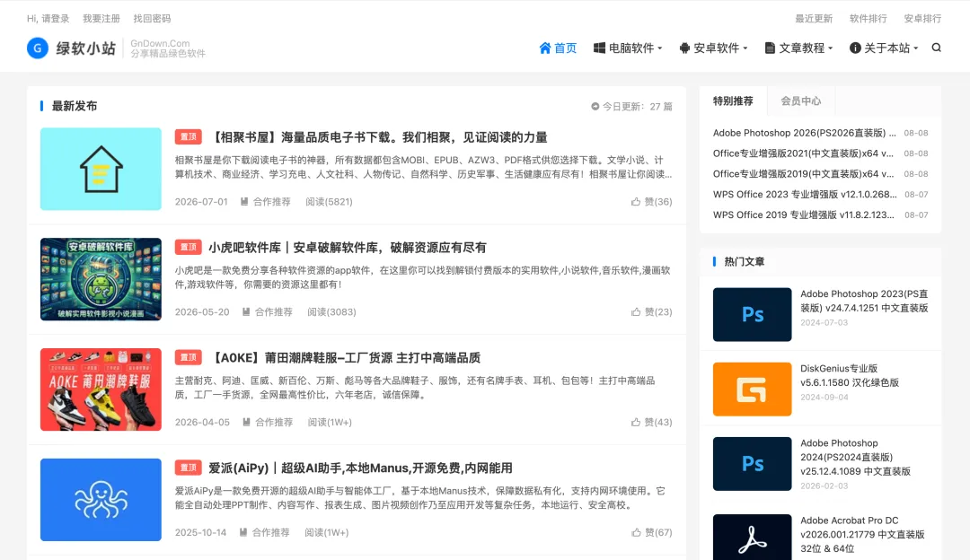
Task: Open the 爱派 octopus thumbnail
Action: point(101,500)
